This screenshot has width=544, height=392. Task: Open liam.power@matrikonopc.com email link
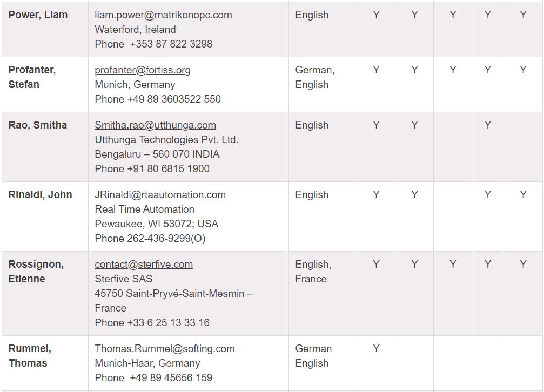[x=163, y=15]
